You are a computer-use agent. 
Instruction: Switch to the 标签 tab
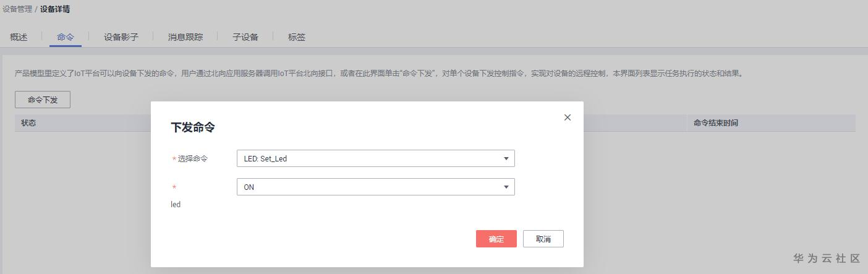[x=297, y=37]
